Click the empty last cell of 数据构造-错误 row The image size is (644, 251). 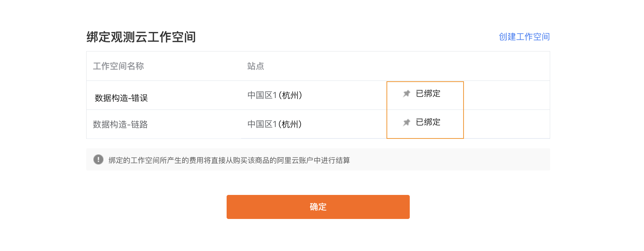tap(507, 95)
